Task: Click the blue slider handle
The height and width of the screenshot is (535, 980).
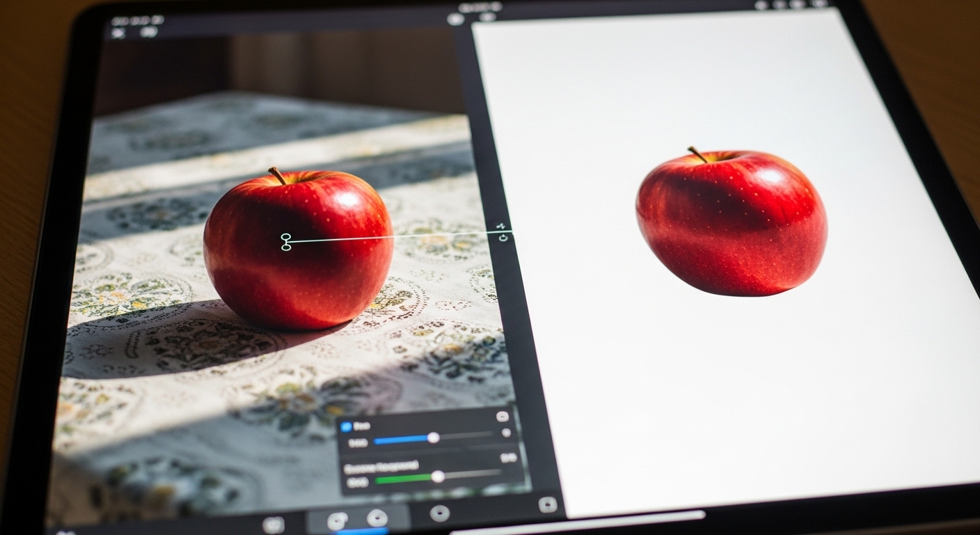Action: [433, 437]
